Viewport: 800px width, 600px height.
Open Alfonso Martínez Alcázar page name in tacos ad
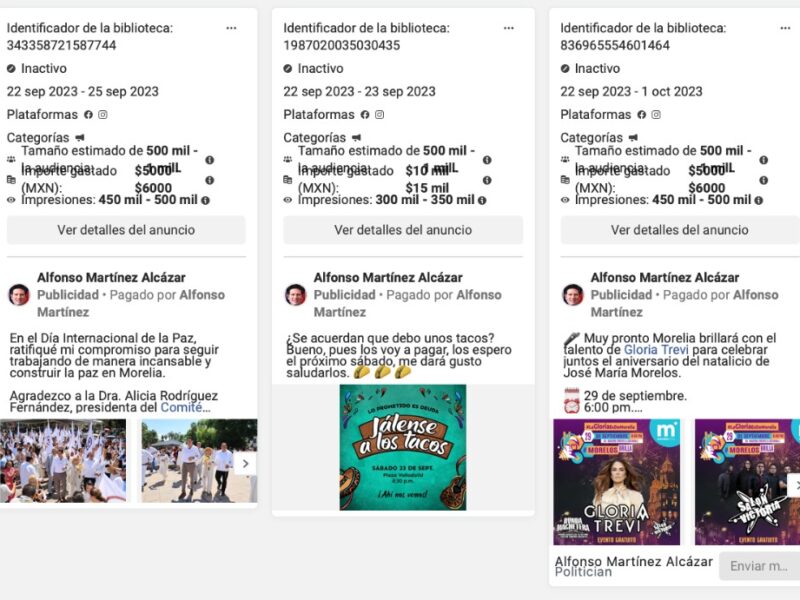point(388,278)
